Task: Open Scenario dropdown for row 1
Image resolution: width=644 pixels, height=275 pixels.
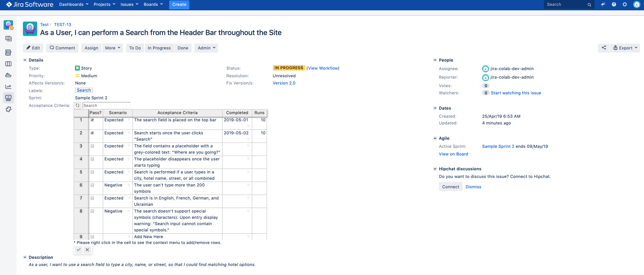Action: click(129, 120)
